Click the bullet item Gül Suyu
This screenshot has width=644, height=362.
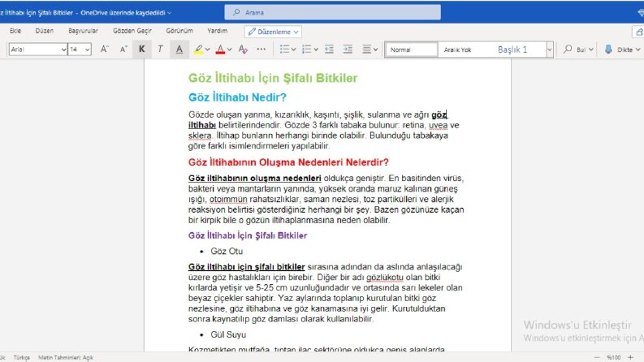coord(228,334)
